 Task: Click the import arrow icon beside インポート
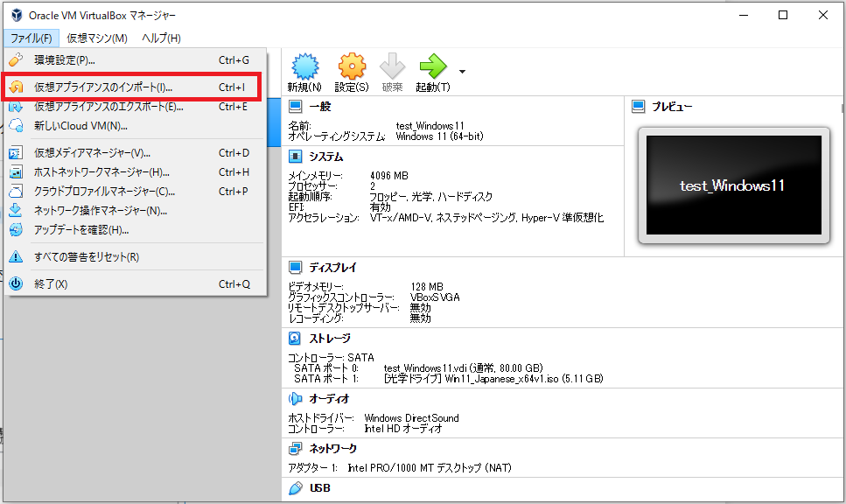[x=17, y=87]
